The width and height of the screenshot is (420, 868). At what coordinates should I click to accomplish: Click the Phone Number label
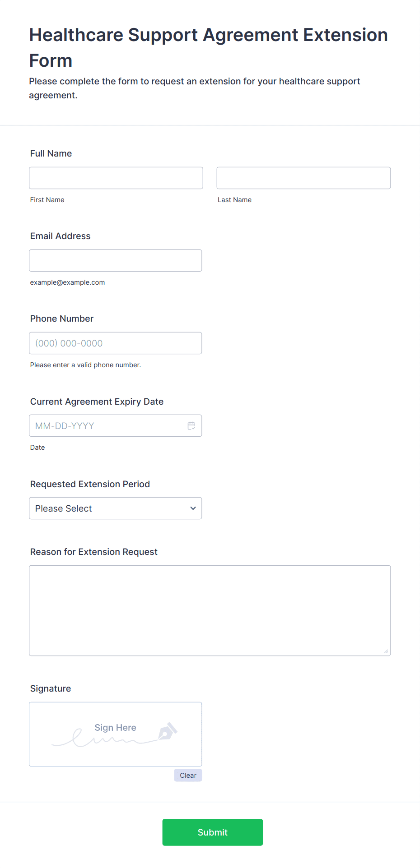click(62, 319)
